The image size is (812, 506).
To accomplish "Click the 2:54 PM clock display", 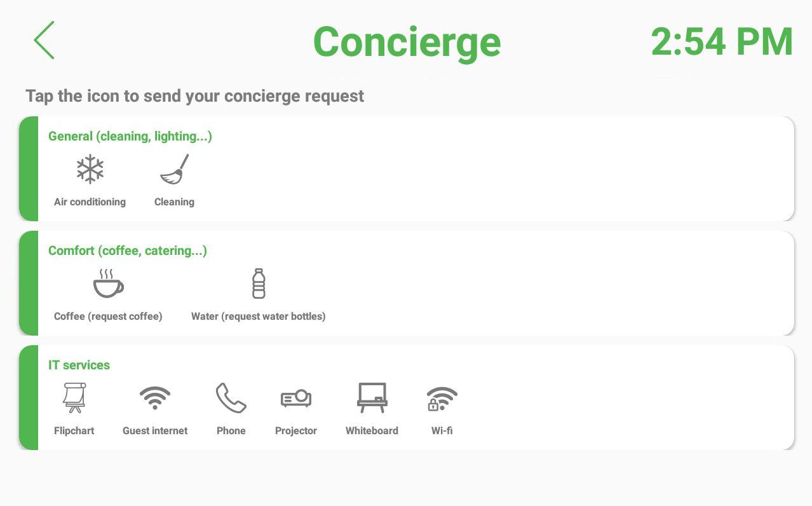I will 722,42.
